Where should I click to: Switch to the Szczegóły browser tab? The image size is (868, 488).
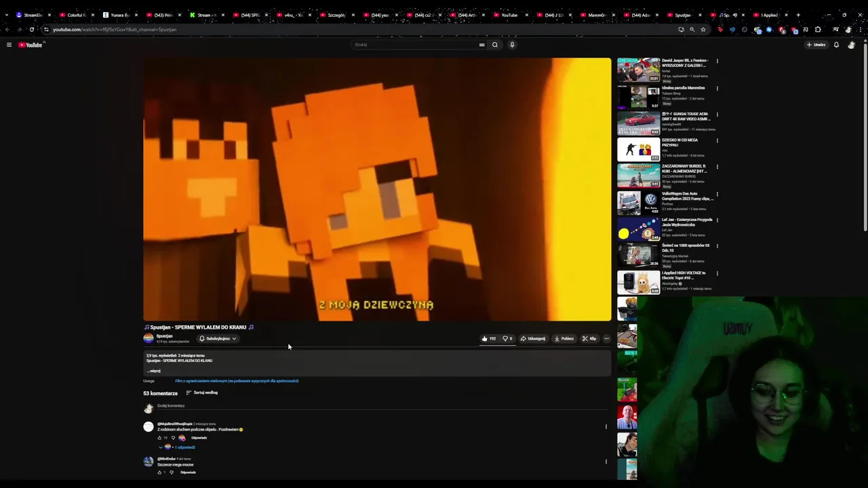click(336, 15)
